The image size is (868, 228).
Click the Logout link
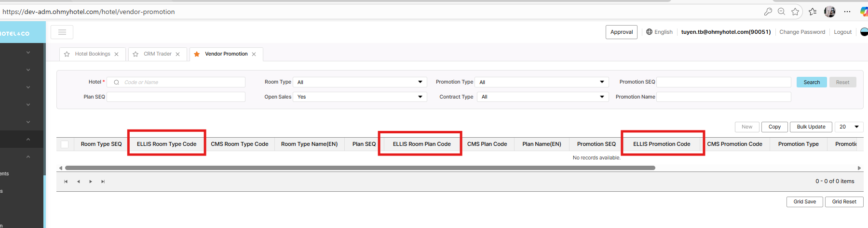coord(843,32)
